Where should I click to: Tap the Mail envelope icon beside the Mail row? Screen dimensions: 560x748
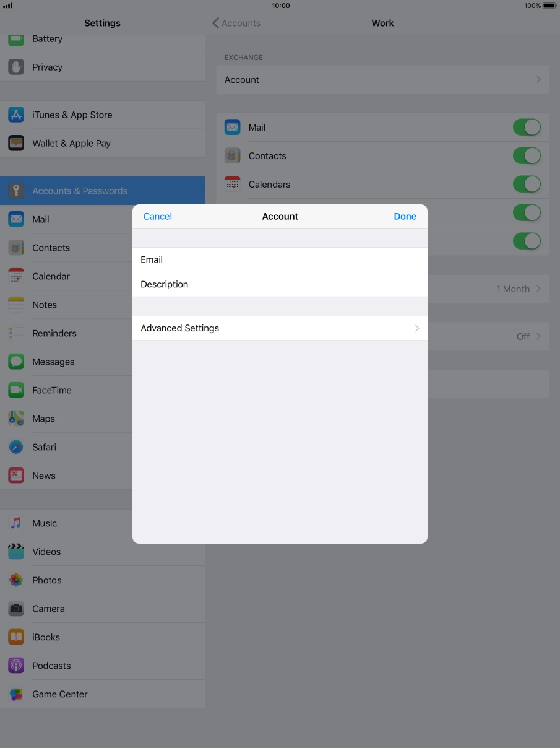232,126
